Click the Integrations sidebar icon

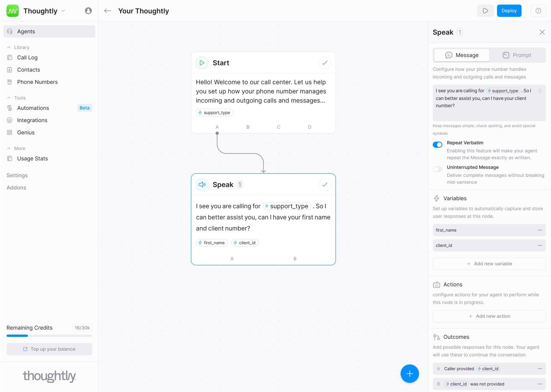(x=10, y=120)
